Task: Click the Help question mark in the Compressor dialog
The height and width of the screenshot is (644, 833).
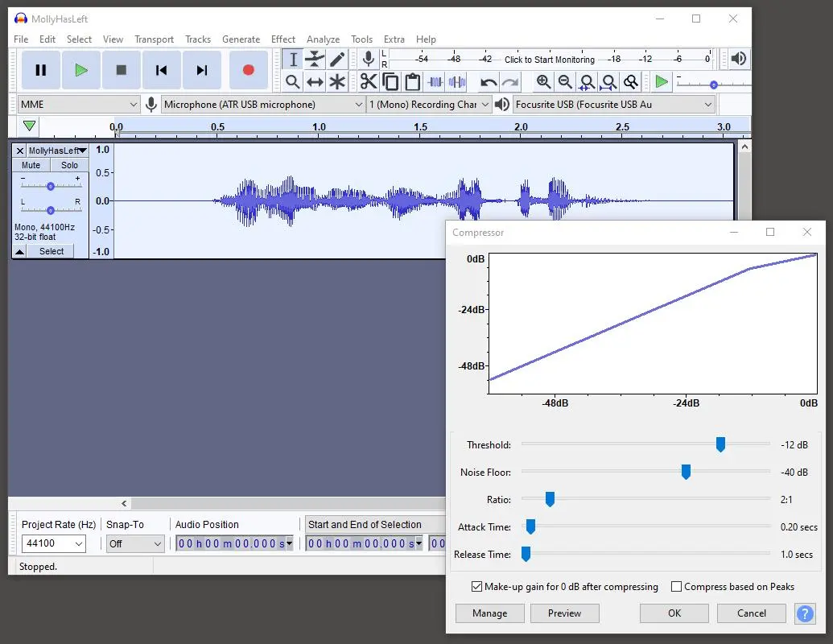Action: 805,613
